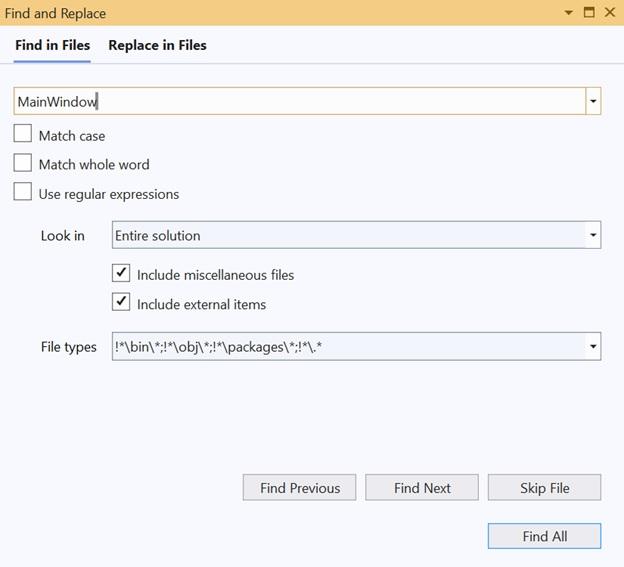Open the window position menu arrow in title bar
This screenshot has width=624, height=567.
pos(569,13)
